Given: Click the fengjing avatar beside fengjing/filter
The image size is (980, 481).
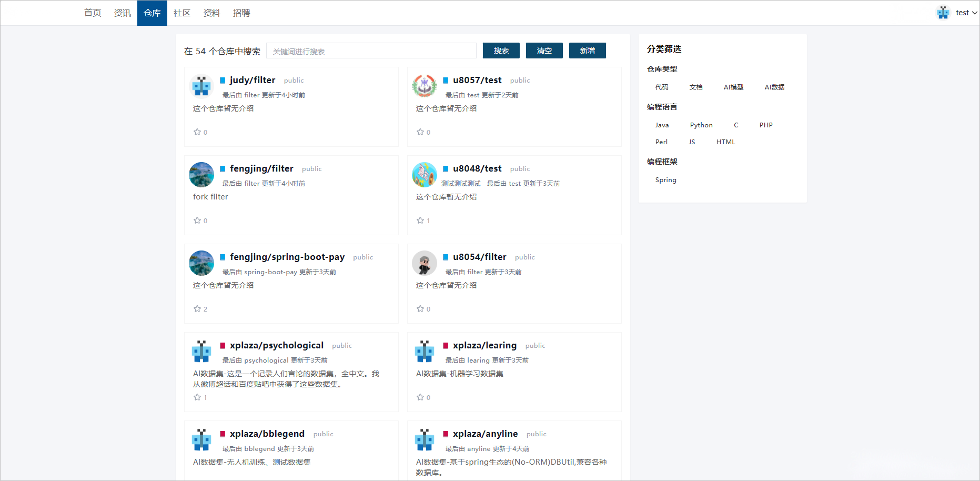Looking at the screenshot, I should 201,175.
